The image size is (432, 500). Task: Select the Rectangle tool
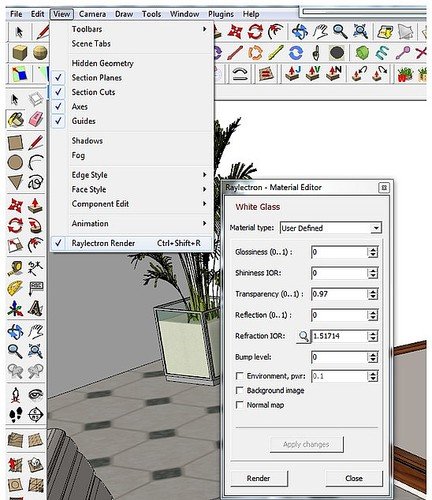tap(15, 142)
